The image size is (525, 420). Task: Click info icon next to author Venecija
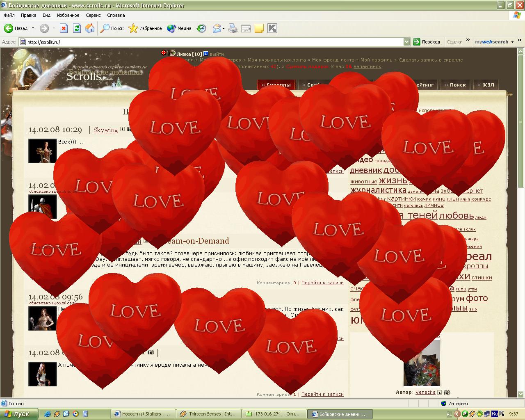pos(440,392)
